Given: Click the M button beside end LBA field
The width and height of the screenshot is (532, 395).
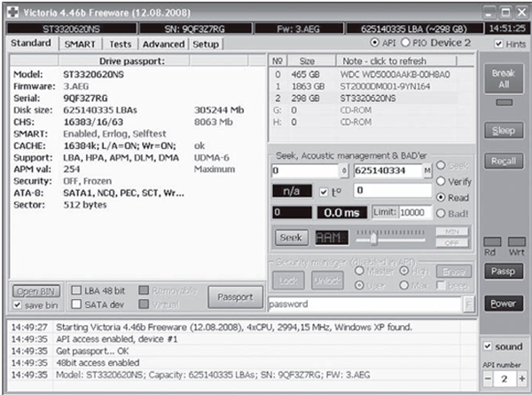Looking at the screenshot, I should pyautogui.click(x=426, y=170).
